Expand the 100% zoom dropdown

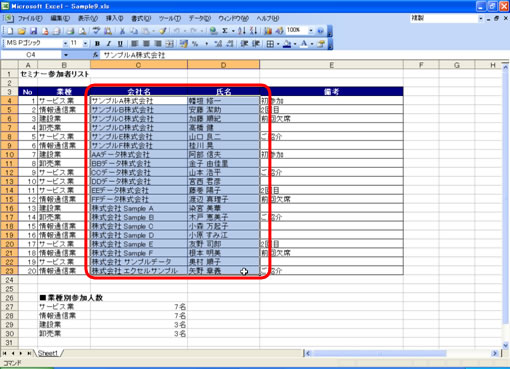311,31
